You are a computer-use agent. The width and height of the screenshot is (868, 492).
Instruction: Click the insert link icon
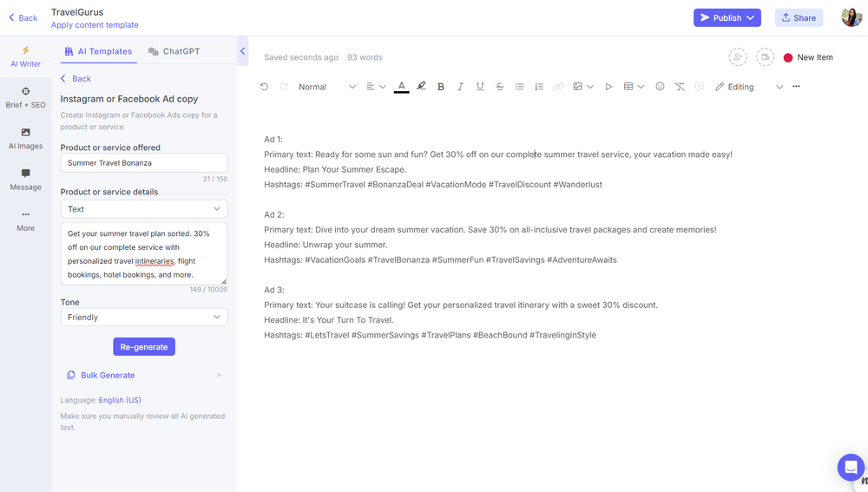[558, 87]
